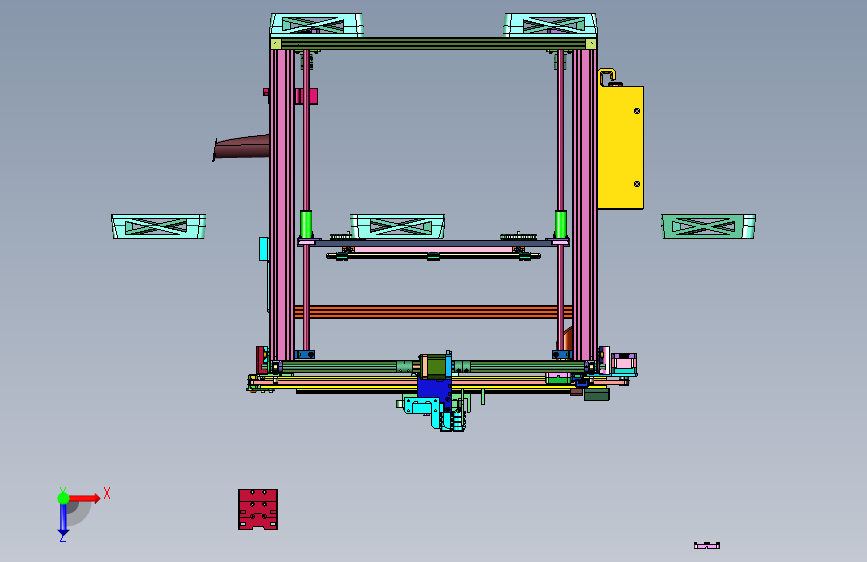Select the upper screw on the yellow box
Screen dimensions: 867x562
pos(636,111)
